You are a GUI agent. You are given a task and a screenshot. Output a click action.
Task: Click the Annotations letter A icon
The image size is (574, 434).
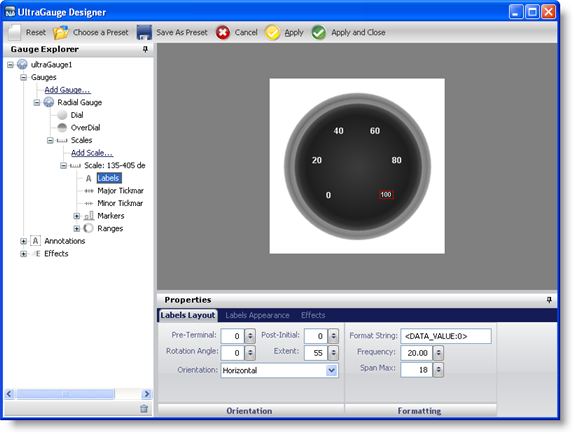(x=35, y=241)
